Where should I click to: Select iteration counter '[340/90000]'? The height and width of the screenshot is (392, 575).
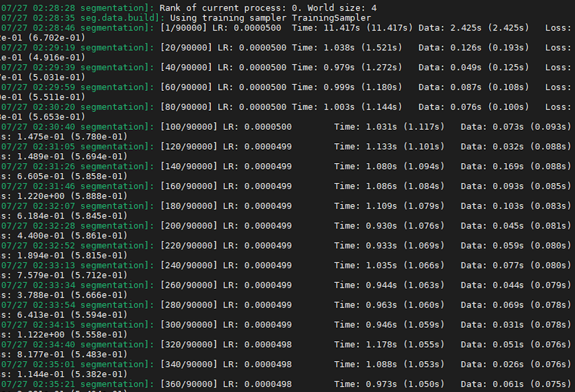click(x=189, y=365)
